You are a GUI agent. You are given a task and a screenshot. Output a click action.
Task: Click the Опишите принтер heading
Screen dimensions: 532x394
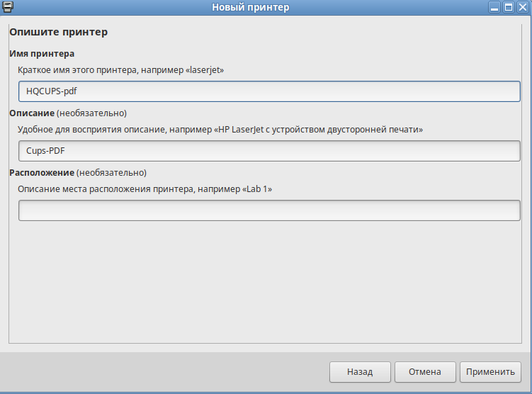tap(58, 33)
